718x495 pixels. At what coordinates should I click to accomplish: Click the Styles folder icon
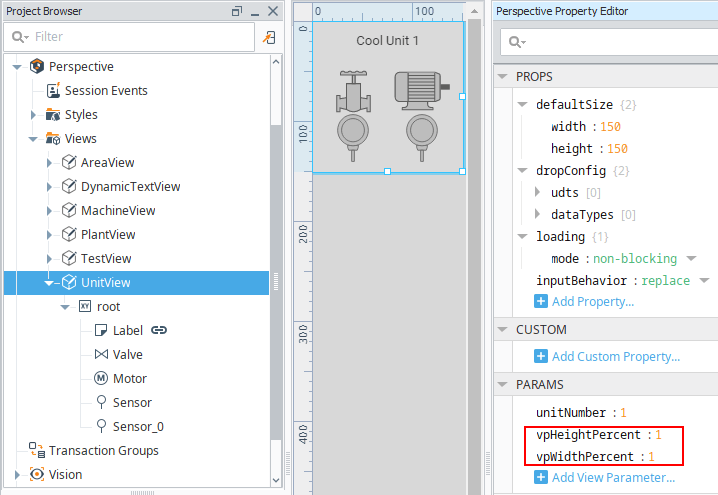point(53,114)
